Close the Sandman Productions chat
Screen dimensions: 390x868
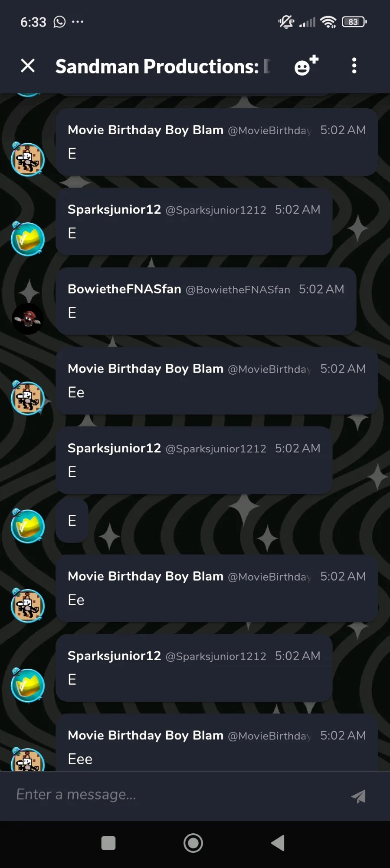[x=28, y=66]
